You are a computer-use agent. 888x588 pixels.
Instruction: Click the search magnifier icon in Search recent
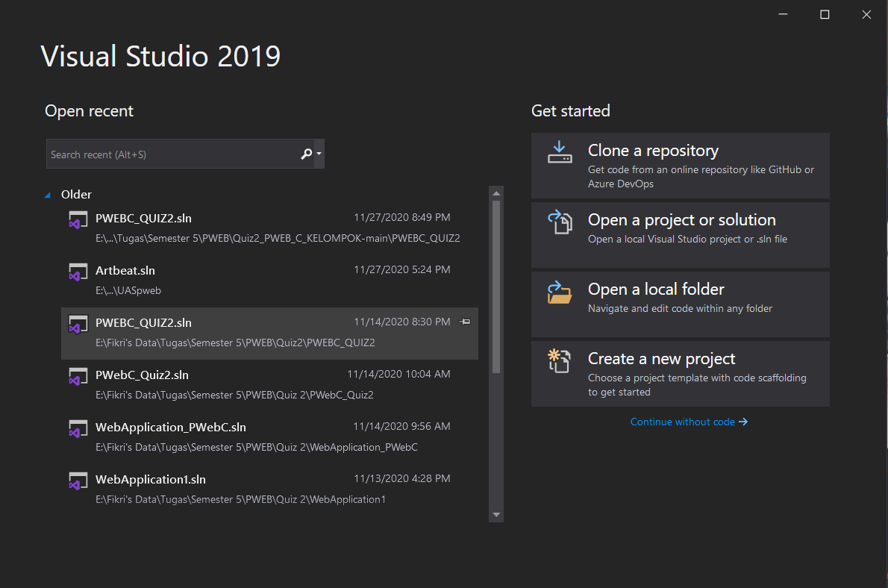pyautogui.click(x=307, y=154)
